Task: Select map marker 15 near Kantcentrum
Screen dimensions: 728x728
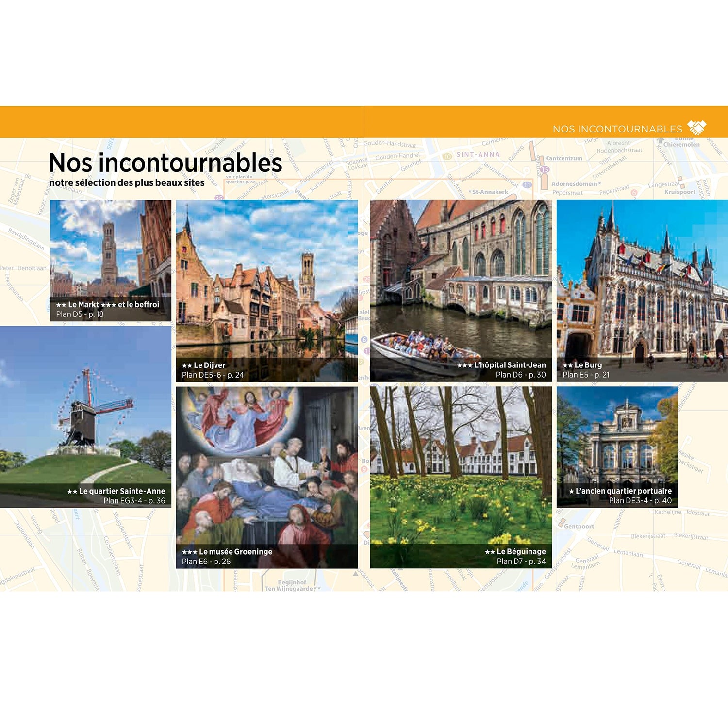Action: click(x=546, y=169)
